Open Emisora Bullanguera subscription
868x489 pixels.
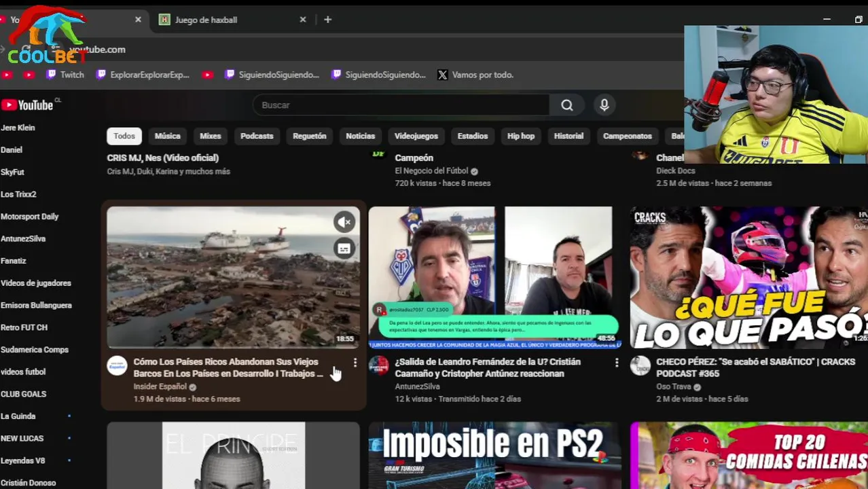[x=36, y=306]
